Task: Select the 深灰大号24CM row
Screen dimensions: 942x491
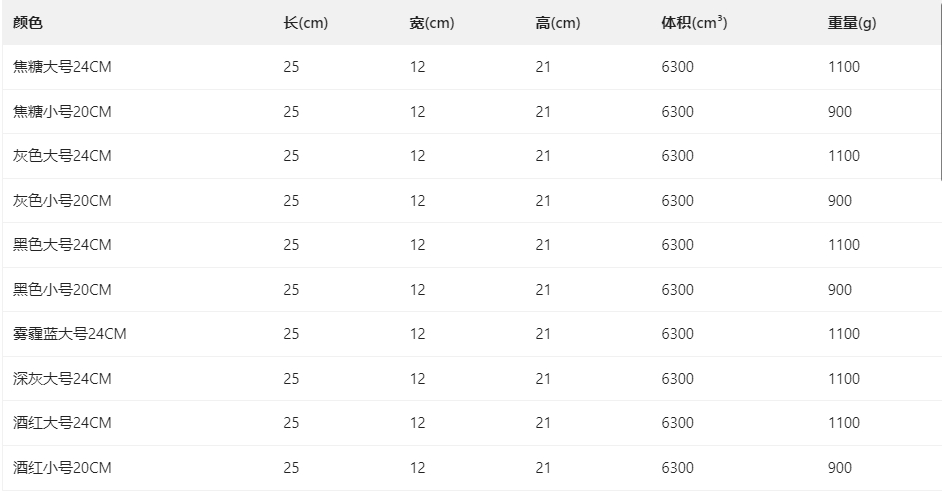Action: [x=471, y=379]
